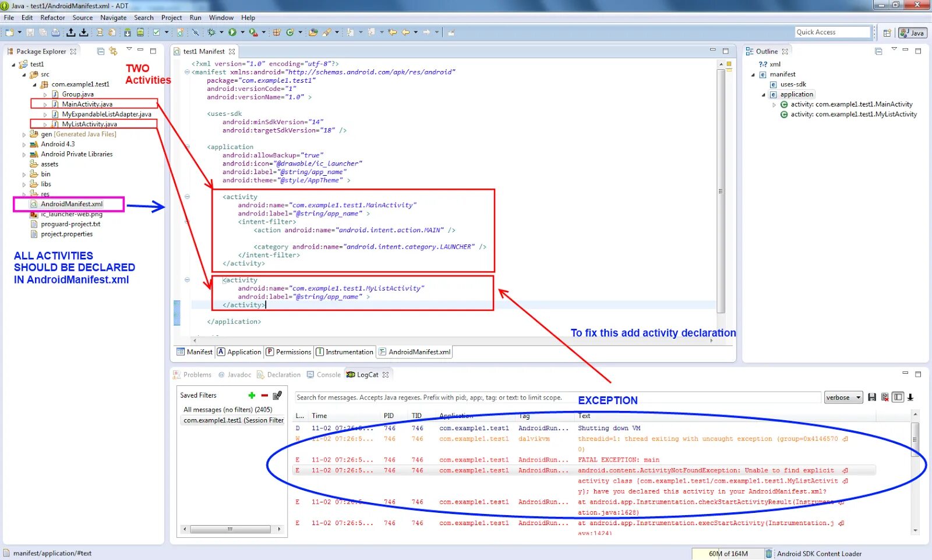Collapse all nodes in Outline panel
Screen dimensions: 932x560
coord(878,51)
